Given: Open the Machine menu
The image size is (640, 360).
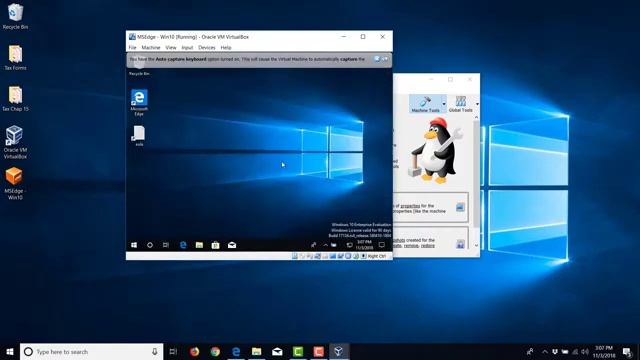Looking at the screenshot, I should point(151,48).
